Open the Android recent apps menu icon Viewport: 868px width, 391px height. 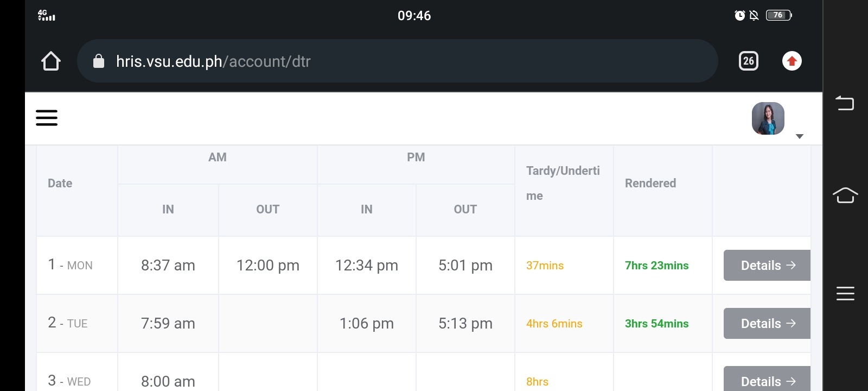845,293
